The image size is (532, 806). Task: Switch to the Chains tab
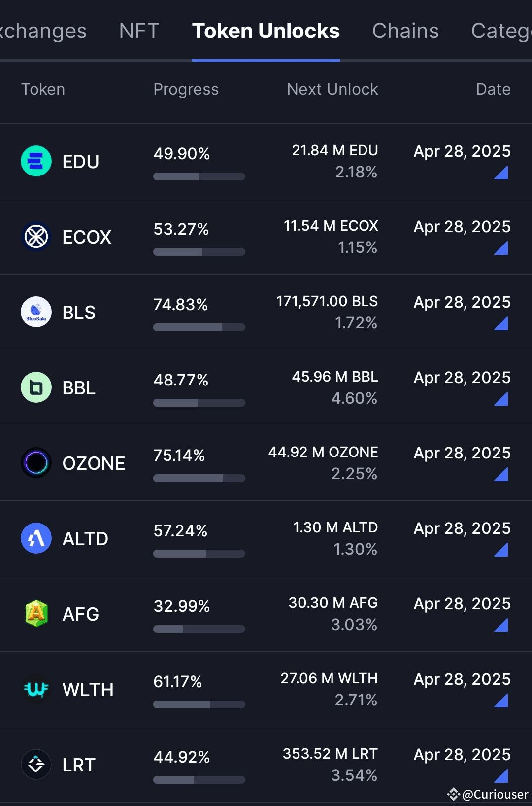click(405, 31)
